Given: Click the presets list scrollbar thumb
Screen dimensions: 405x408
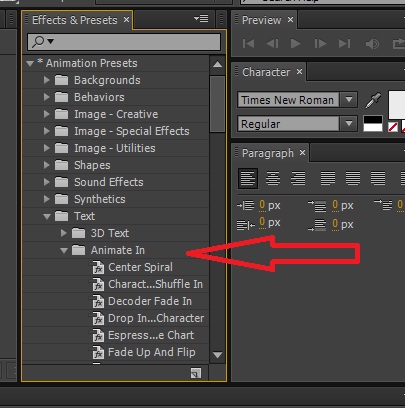Looking at the screenshot, I should 217,104.
